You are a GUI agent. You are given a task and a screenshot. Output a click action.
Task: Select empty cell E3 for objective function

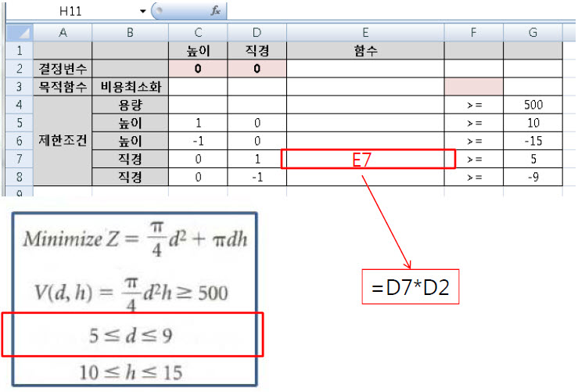point(365,87)
